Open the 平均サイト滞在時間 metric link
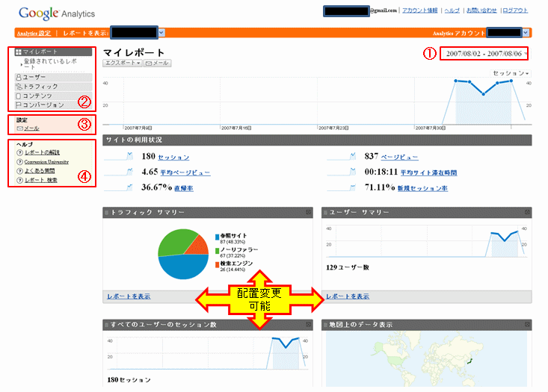Image resolution: width=548 pixels, height=392 pixels. (x=429, y=172)
